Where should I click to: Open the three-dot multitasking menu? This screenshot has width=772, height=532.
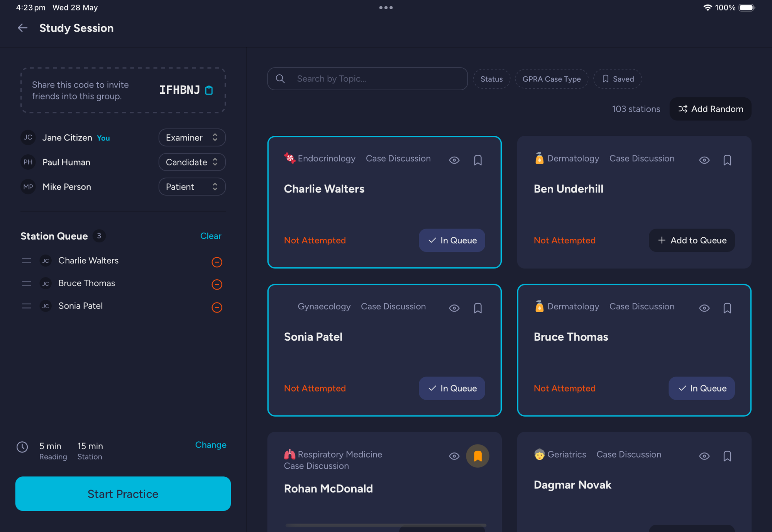click(x=386, y=7)
